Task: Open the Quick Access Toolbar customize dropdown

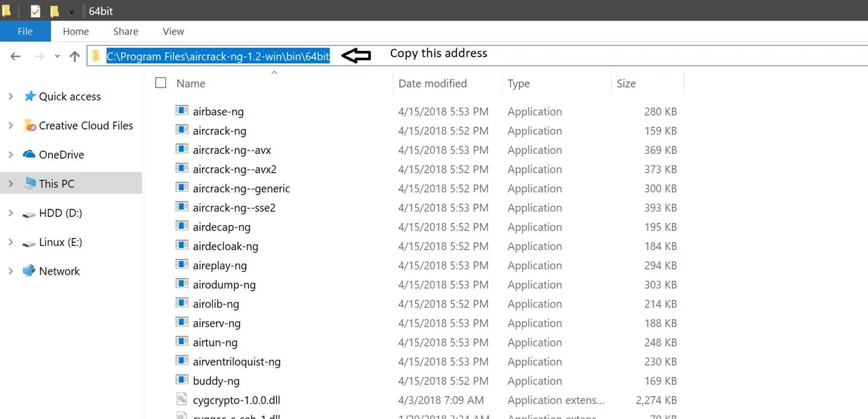Action: 72,12
